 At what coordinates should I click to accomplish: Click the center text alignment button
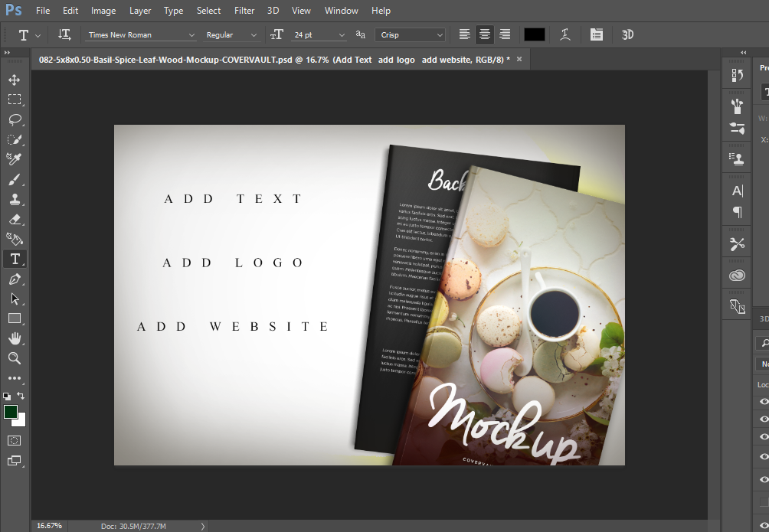pyautogui.click(x=484, y=34)
